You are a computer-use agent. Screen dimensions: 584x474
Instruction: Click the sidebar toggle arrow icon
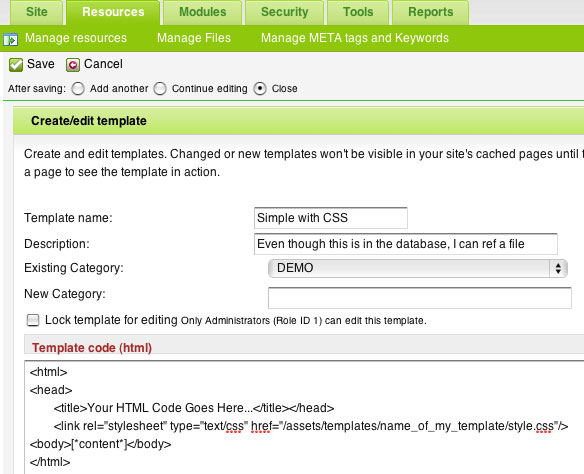point(10,39)
